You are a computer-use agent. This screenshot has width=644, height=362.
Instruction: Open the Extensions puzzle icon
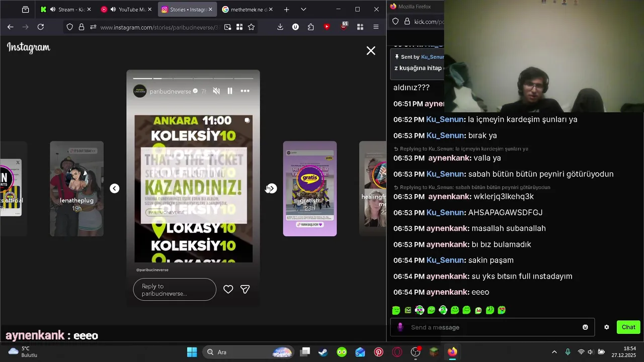311,27
